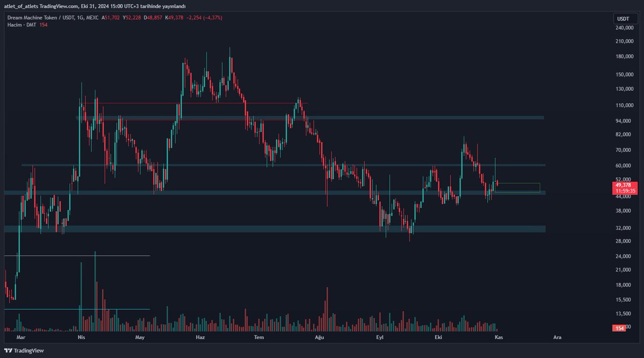Click the Kas month label on time axis

pyautogui.click(x=499, y=338)
